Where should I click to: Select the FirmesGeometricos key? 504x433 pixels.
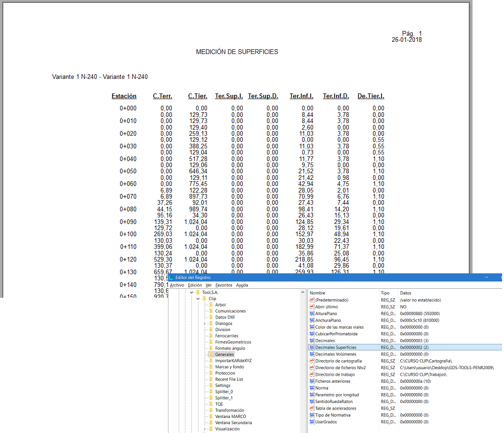(233, 342)
